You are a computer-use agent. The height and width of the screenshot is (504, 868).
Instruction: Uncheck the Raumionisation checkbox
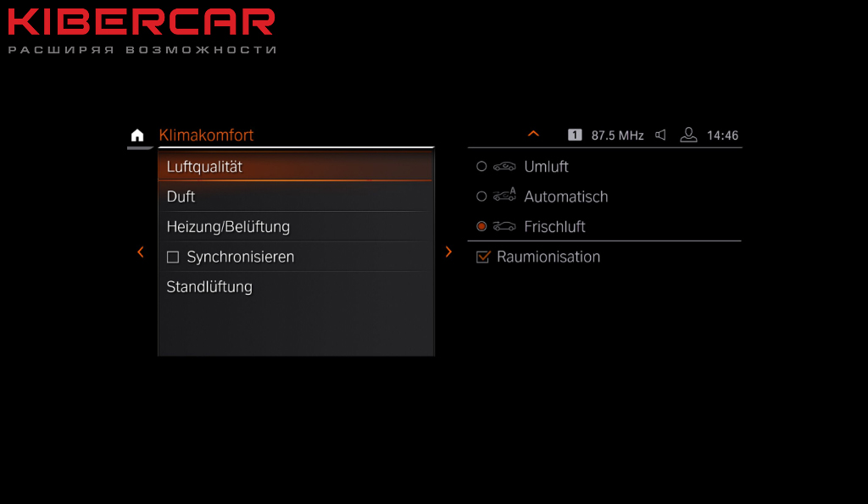[x=483, y=257]
